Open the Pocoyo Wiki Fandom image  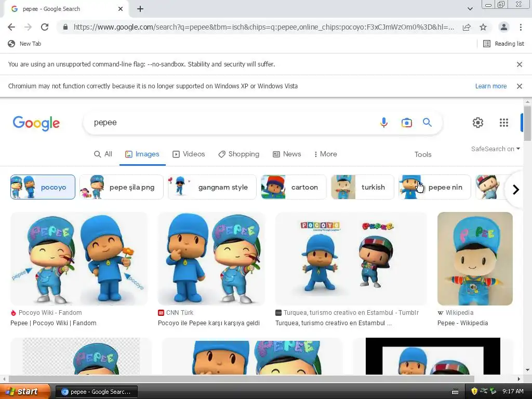(79, 259)
